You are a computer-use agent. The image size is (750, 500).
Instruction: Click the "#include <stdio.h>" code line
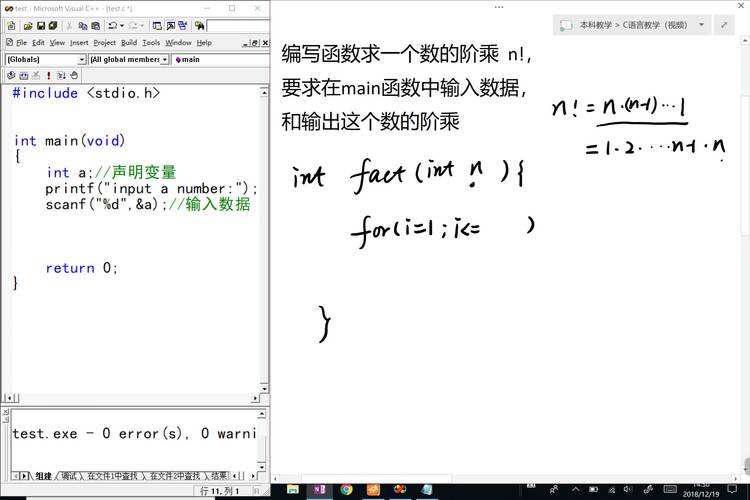[x=86, y=93]
